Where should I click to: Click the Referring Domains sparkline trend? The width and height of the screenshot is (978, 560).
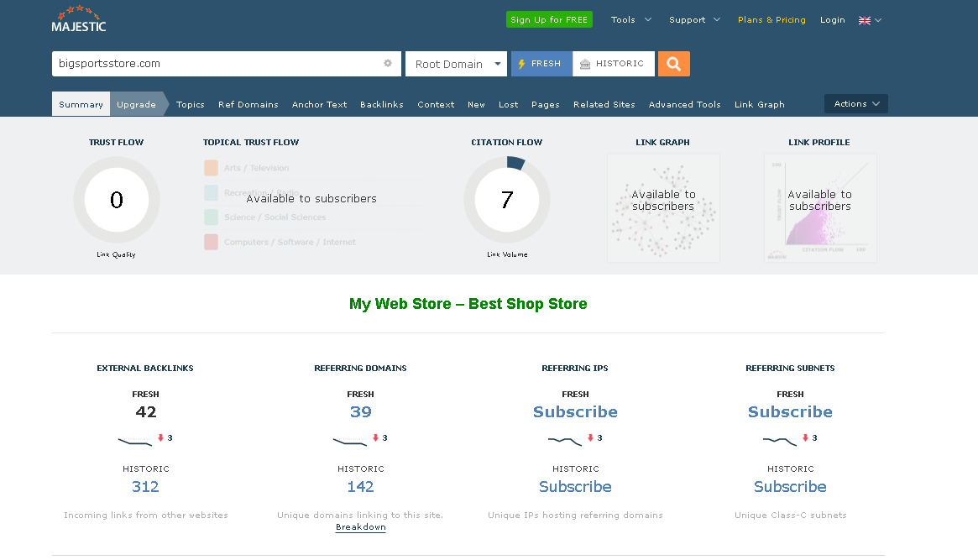click(350, 442)
